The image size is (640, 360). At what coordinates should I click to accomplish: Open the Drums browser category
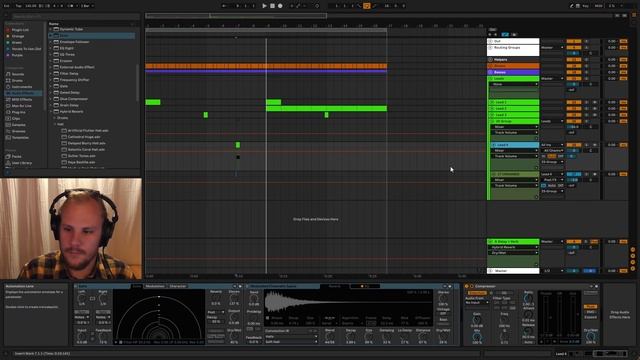(17, 80)
